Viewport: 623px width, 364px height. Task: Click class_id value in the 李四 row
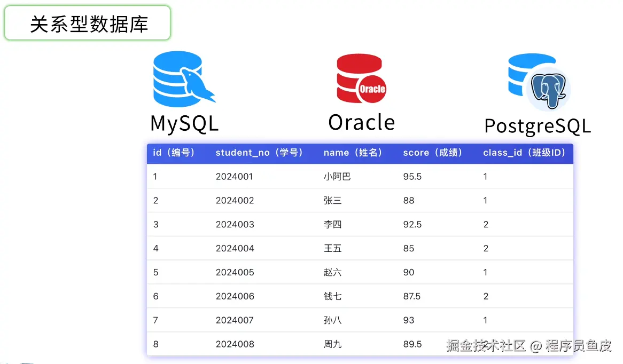point(486,224)
